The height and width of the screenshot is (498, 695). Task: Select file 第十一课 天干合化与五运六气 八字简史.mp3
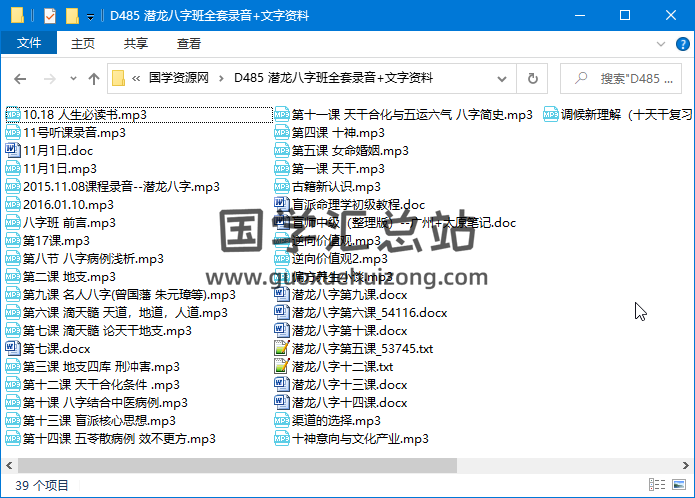(x=404, y=115)
